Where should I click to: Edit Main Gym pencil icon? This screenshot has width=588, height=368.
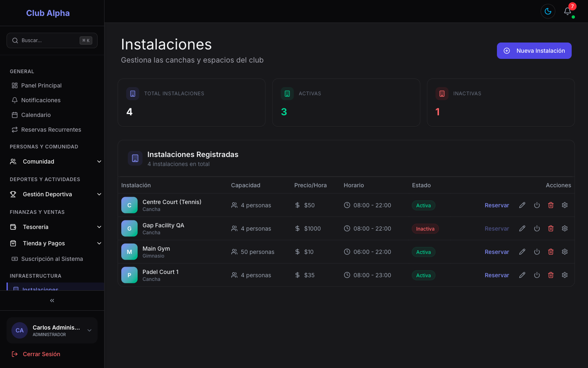tap(522, 252)
